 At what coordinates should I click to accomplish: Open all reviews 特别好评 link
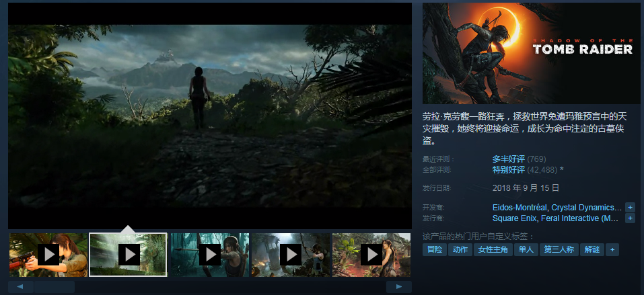509,170
